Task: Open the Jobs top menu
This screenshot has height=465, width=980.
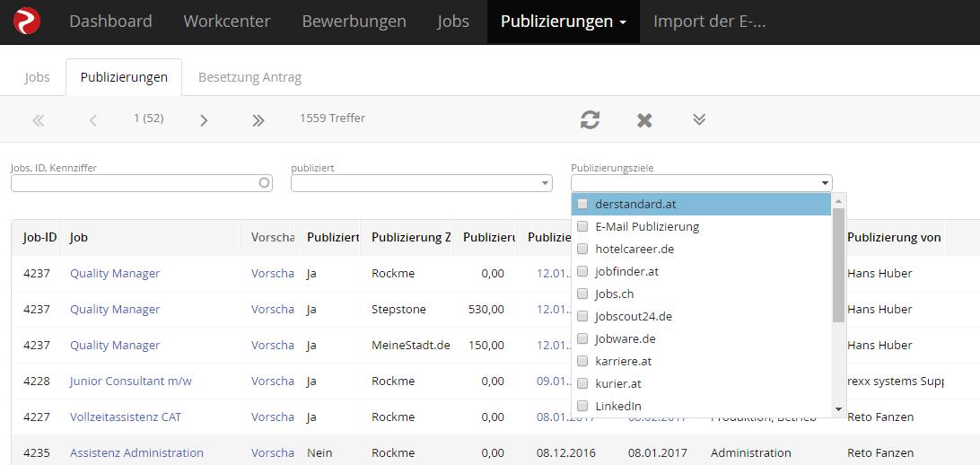Action: click(453, 22)
